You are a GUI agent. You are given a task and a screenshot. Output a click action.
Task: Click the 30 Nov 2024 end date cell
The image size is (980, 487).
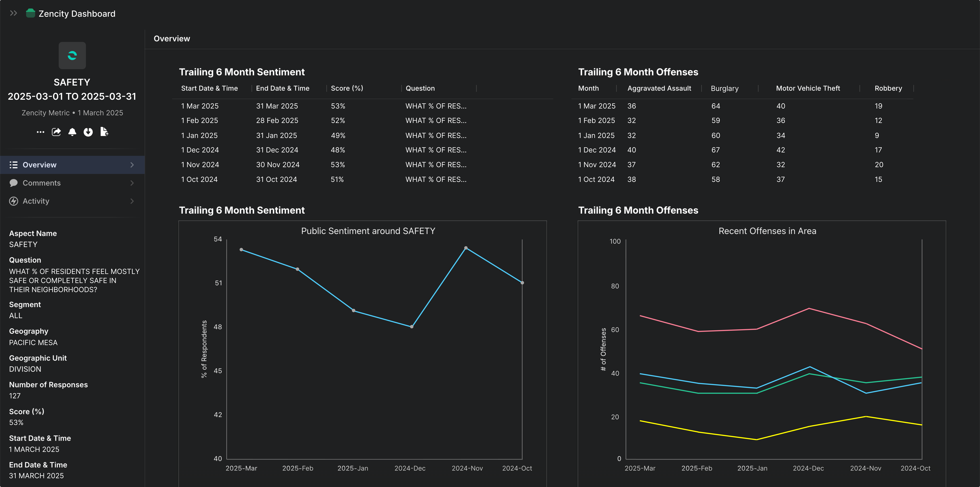tap(278, 165)
